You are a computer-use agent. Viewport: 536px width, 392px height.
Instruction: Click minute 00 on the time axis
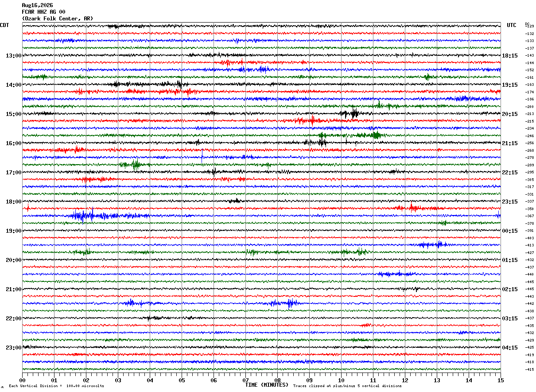coord(22,380)
